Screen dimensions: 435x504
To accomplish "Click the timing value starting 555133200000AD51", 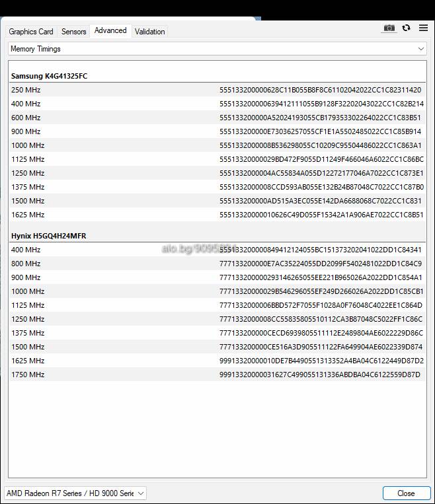I will [321, 201].
